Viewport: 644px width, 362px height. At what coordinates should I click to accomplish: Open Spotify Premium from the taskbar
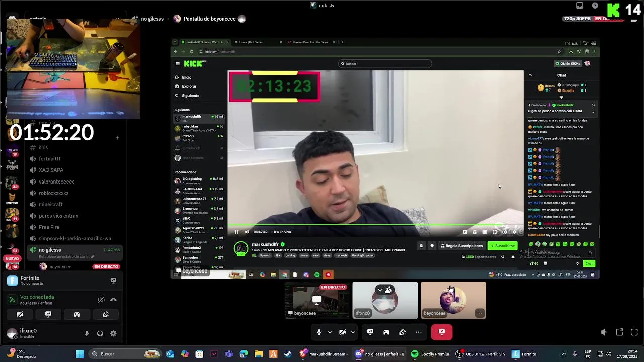(x=430, y=354)
